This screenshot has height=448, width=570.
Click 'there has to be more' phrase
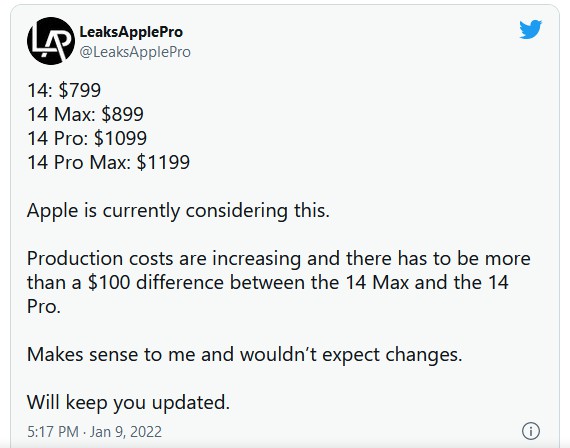point(438,259)
